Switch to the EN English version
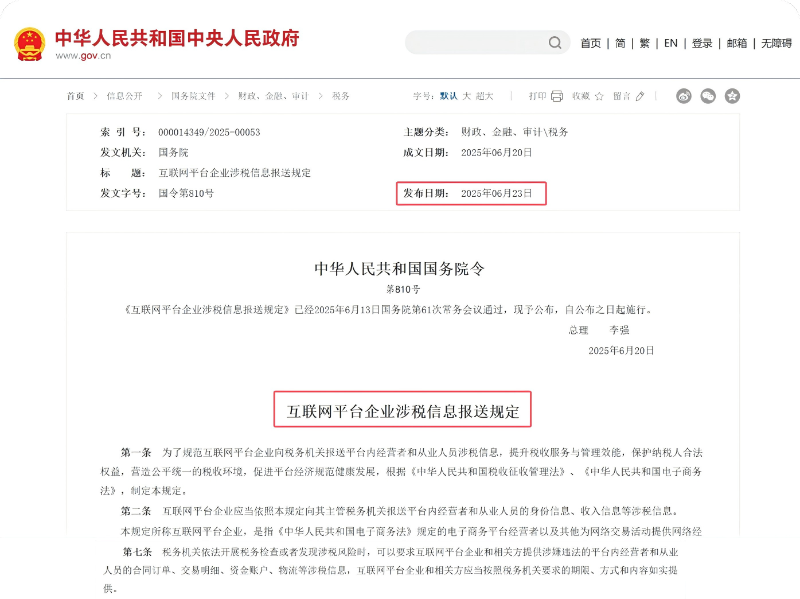This screenshot has height=599, width=800. click(x=671, y=43)
